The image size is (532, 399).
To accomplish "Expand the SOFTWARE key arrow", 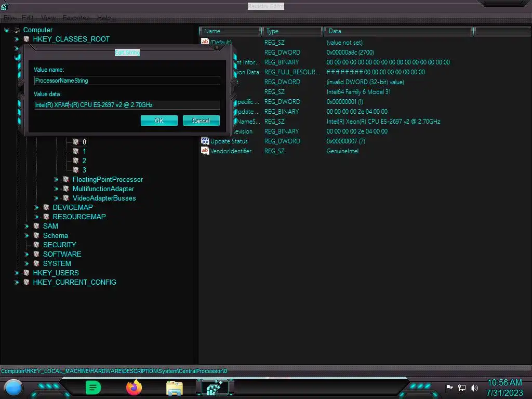I will click(x=26, y=254).
